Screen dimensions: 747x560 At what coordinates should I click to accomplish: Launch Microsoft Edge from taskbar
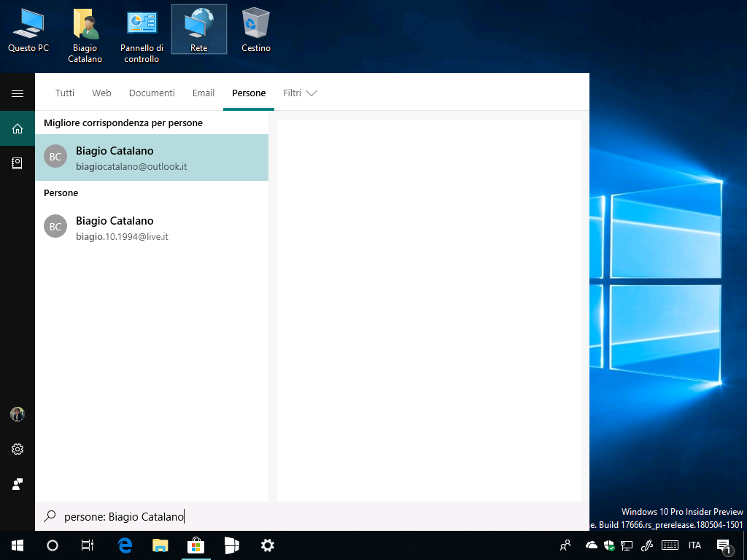(x=125, y=545)
